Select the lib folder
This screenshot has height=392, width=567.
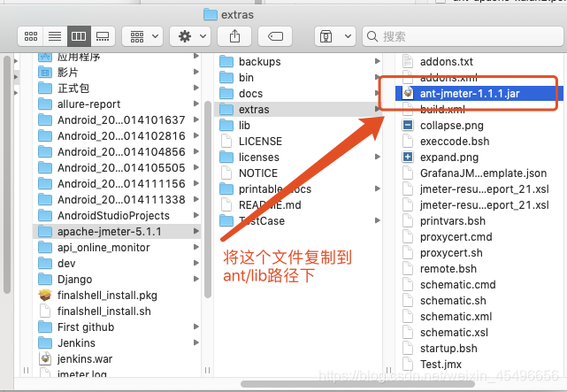coord(298,125)
